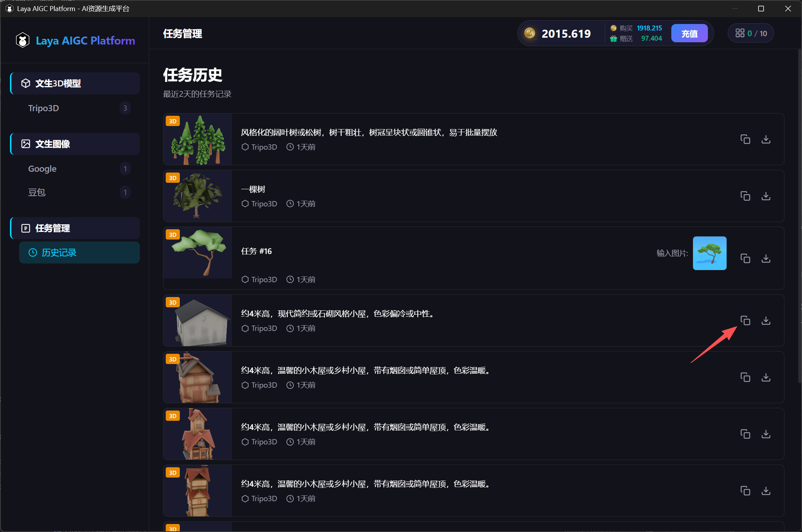Click the 风格化的阔叶树或松树 task title
802x532 pixels.
(x=369, y=132)
